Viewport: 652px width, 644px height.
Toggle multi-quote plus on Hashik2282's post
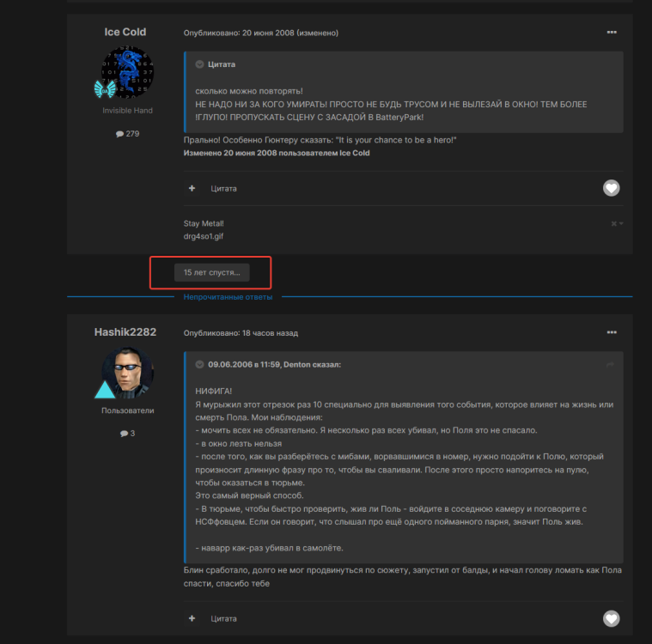pyautogui.click(x=192, y=618)
